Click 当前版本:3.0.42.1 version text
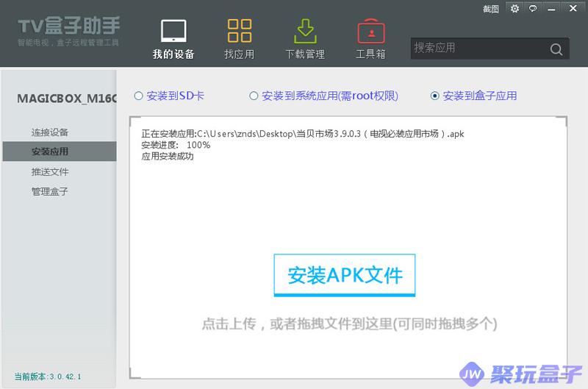588x389 pixels. (48, 376)
